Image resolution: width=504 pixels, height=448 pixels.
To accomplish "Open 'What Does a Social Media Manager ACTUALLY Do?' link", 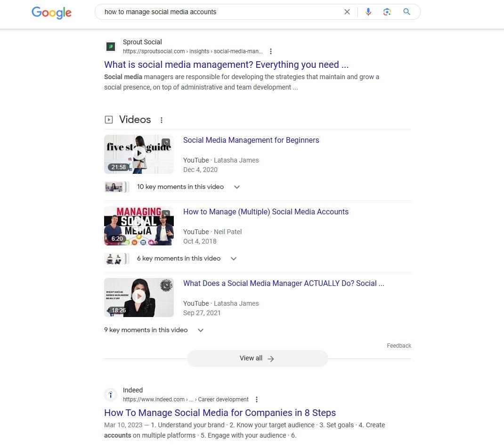I will [x=284, y=284].
